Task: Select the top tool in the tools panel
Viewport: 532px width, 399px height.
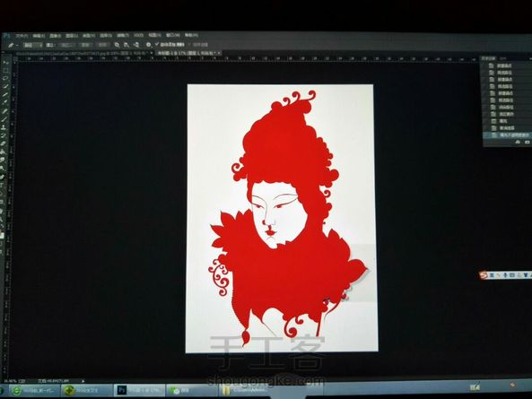Action: (5, 63)
